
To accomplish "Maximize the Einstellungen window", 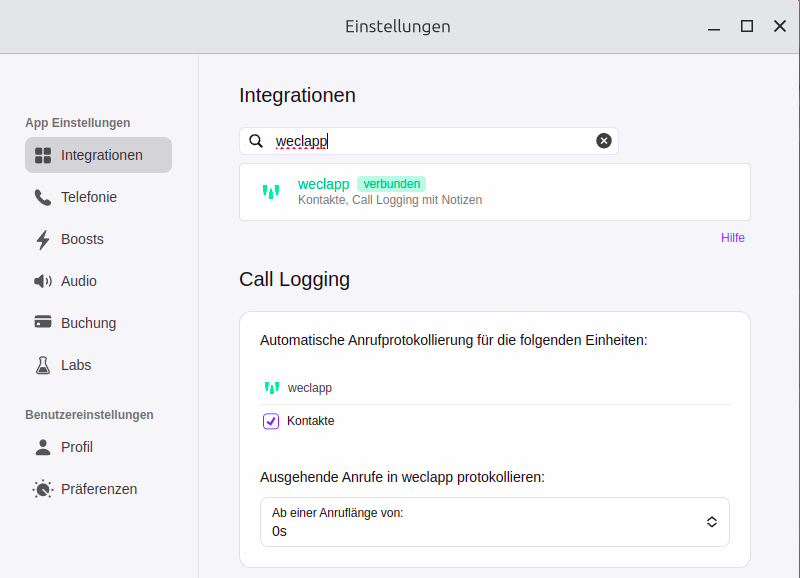I will tap(747, 26).
